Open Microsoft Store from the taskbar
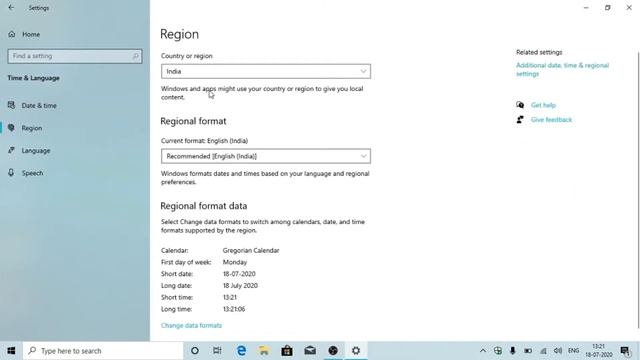Screen dimensions: 640x360 pyautogui.click(x=287, y=351)
